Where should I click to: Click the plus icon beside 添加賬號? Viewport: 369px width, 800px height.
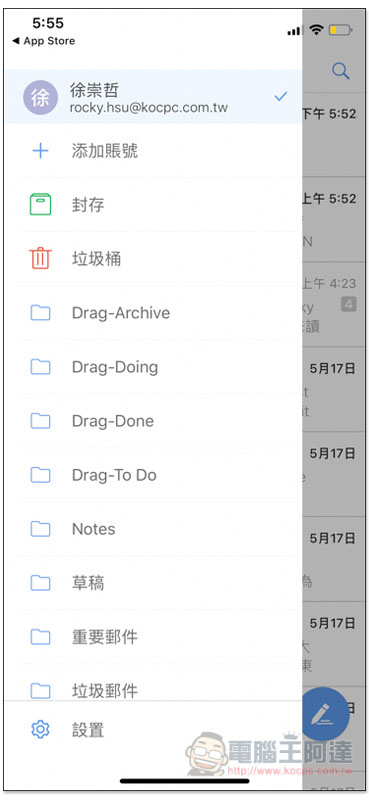pyautogui.click(x=40, y=151)
